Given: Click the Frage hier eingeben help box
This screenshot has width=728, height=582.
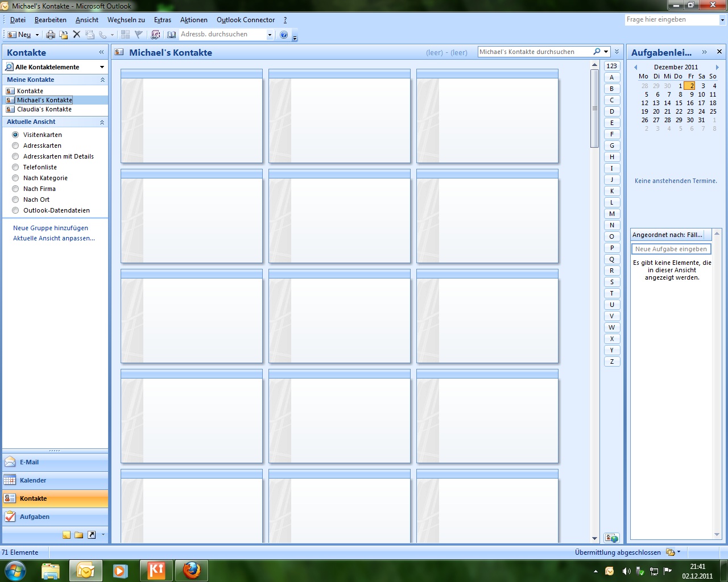Looking at the screenshot, I should click(x=672, y=20).
